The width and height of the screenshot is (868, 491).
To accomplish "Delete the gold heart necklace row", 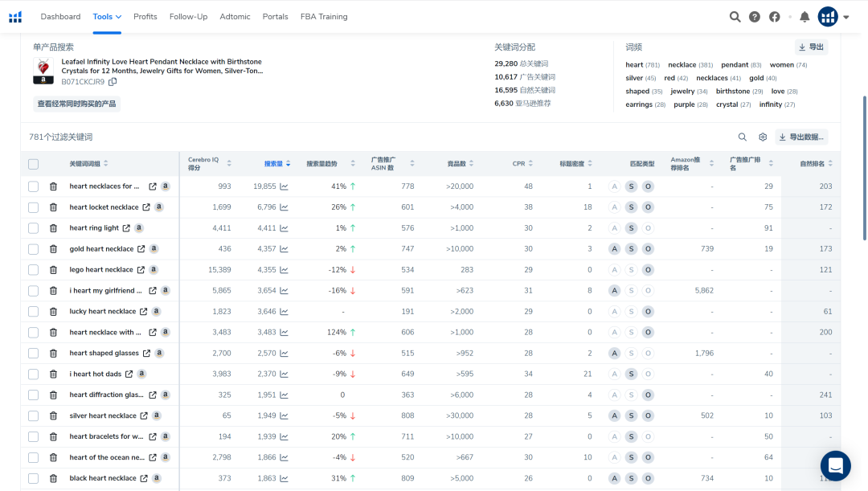I will pos(53,249).
